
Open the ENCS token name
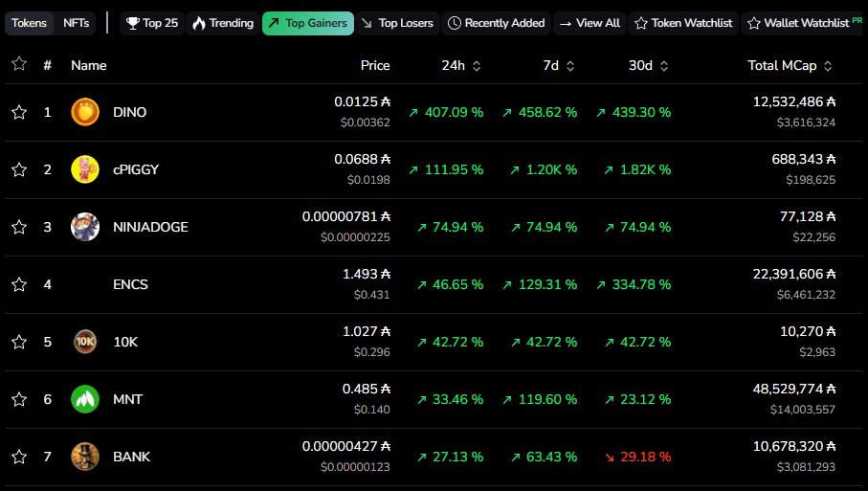coord(131,284)
